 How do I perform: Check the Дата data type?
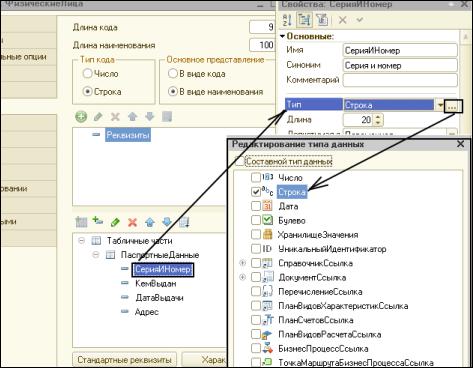[256, 206]
